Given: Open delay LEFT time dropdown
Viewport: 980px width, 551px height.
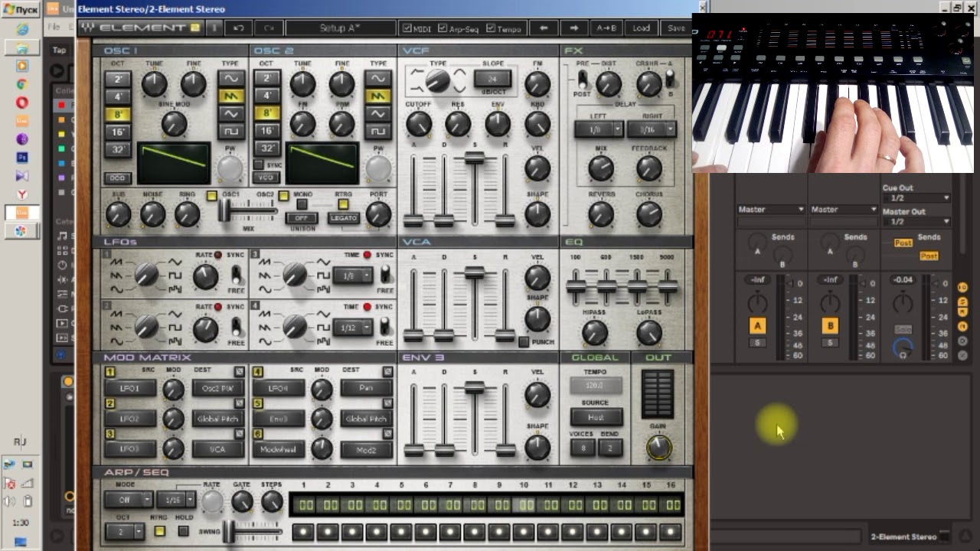Looking at the screenshot, I should (x=599, y=129).
